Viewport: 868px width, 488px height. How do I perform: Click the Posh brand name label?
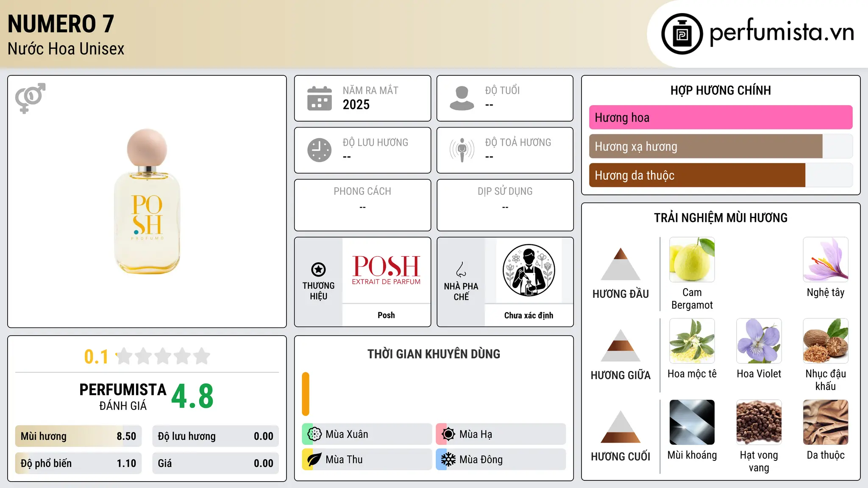[x=386, y=315]
